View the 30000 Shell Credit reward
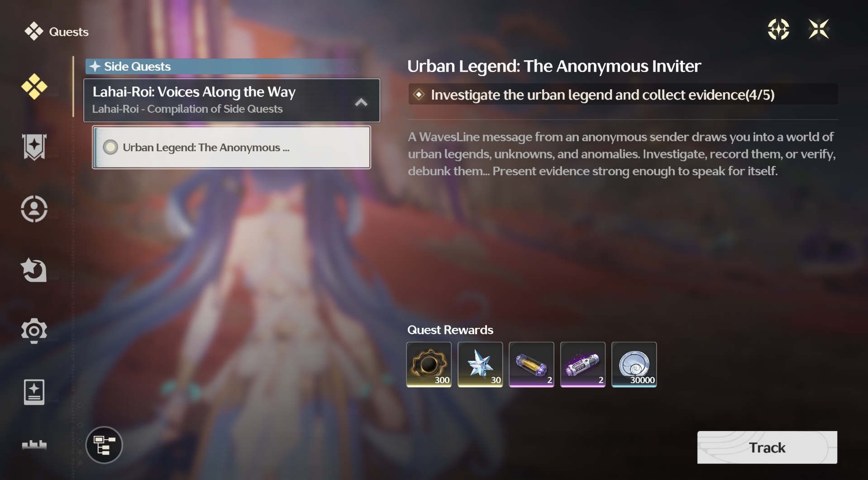 tap(634, 365)
